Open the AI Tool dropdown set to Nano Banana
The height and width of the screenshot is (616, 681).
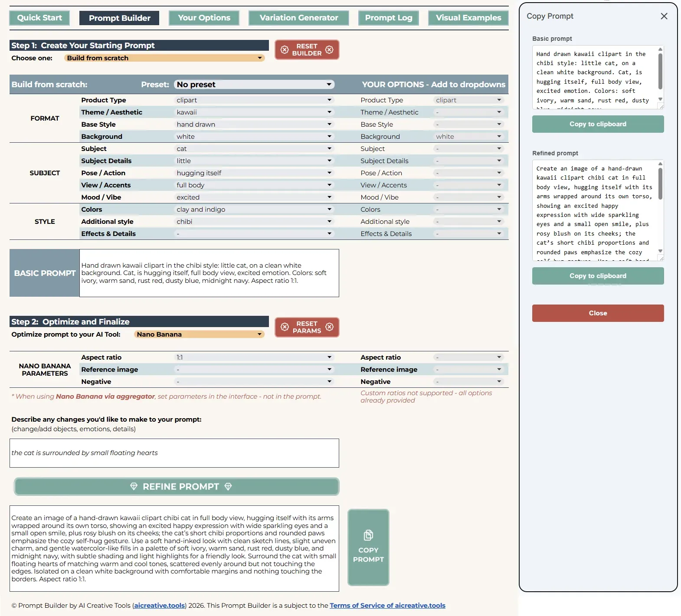tap(199, 334)
